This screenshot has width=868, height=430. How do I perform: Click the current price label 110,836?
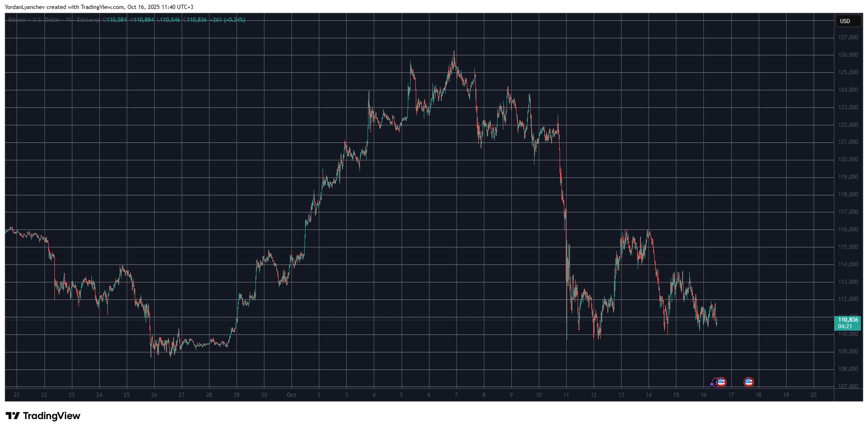848,320
